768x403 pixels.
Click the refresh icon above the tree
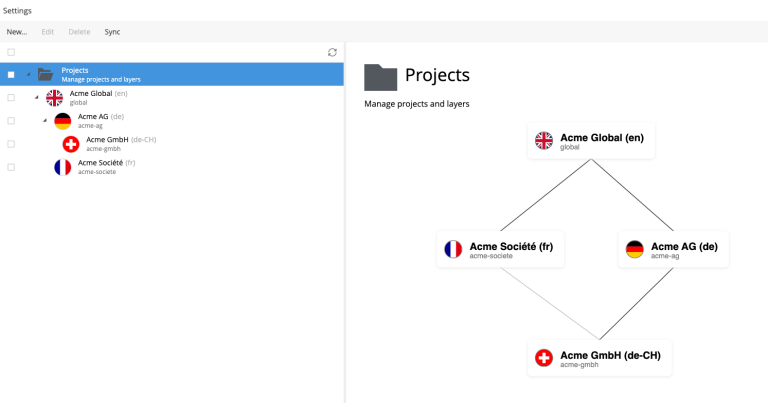pos(332,52)
